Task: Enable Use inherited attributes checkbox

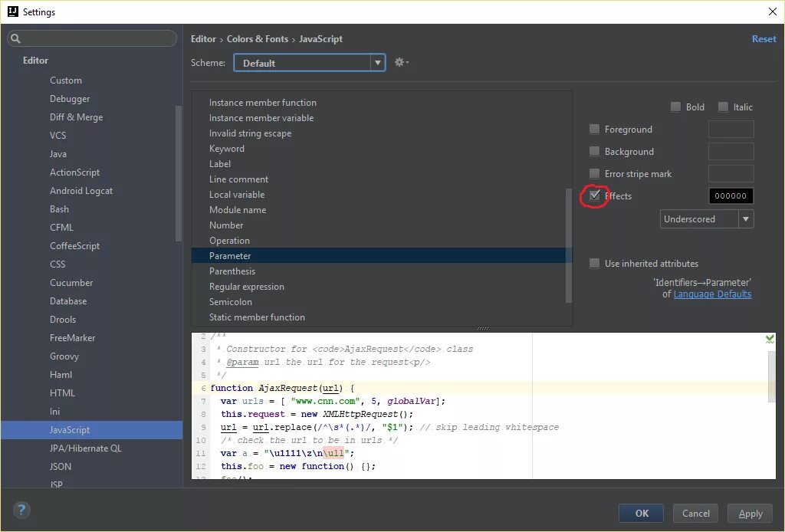Action: [x=594, y=263]
